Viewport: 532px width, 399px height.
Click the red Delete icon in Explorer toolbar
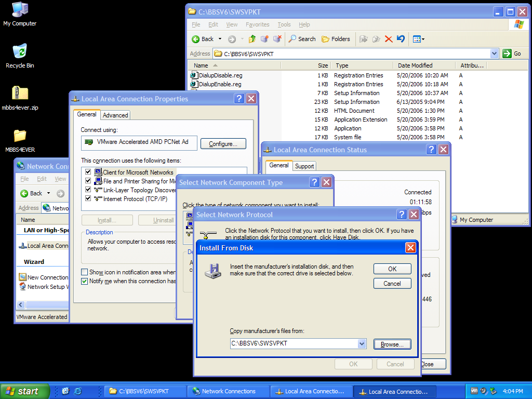pyautogui.click(x=388, y=39)
